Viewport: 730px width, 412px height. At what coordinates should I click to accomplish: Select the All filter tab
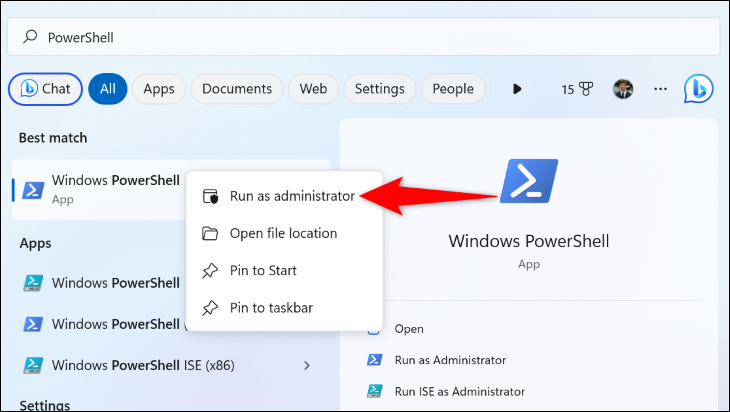pyautogui.click(x=108, y=89)
